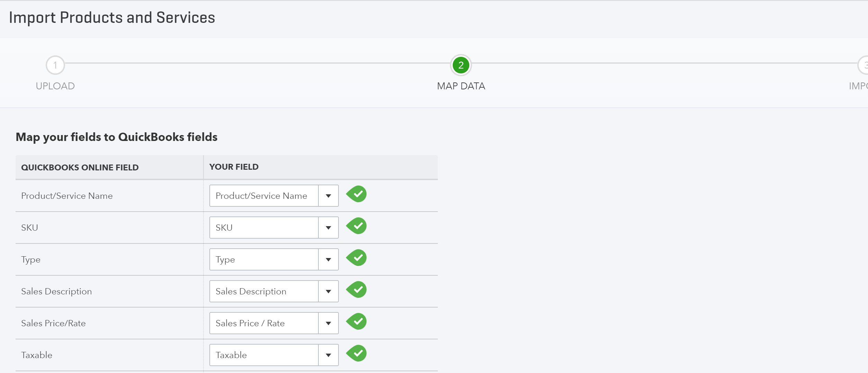
Task: Click the green checkmark for Product/Service Name
Action: [x=356, y=194]
